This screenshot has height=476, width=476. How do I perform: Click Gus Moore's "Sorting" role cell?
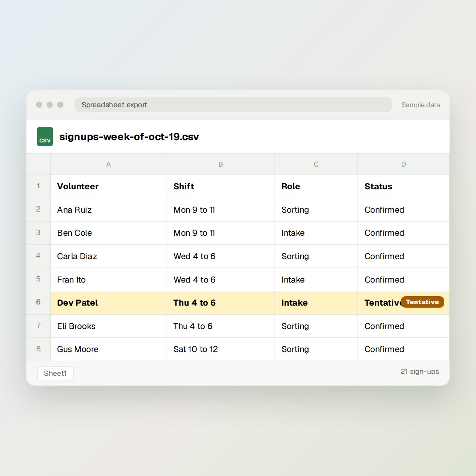[x=316, y=349]
